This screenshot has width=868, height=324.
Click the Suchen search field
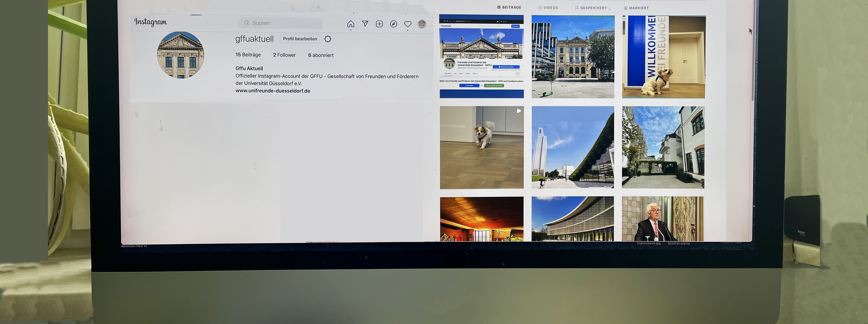pos(281,23)
